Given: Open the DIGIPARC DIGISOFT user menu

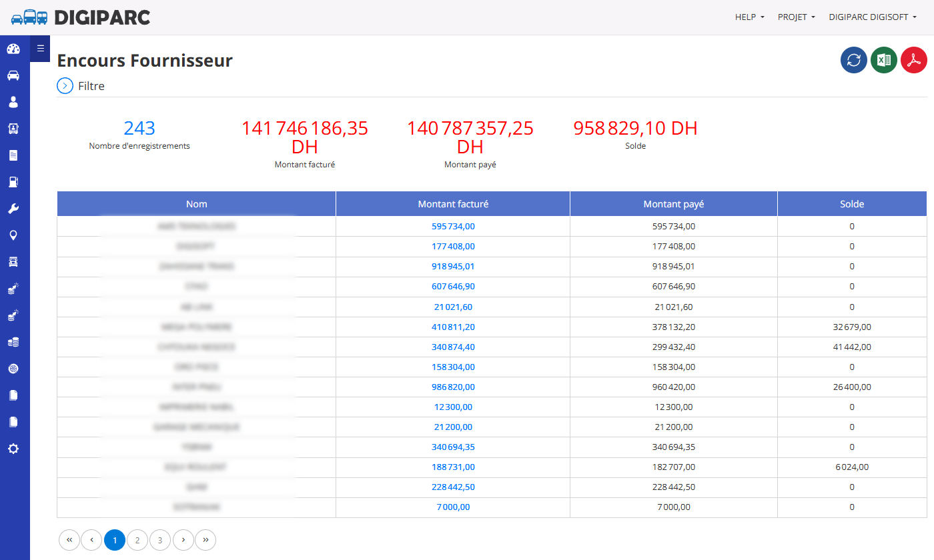Looking at the screenshot, I should click(x=873, y=17).
